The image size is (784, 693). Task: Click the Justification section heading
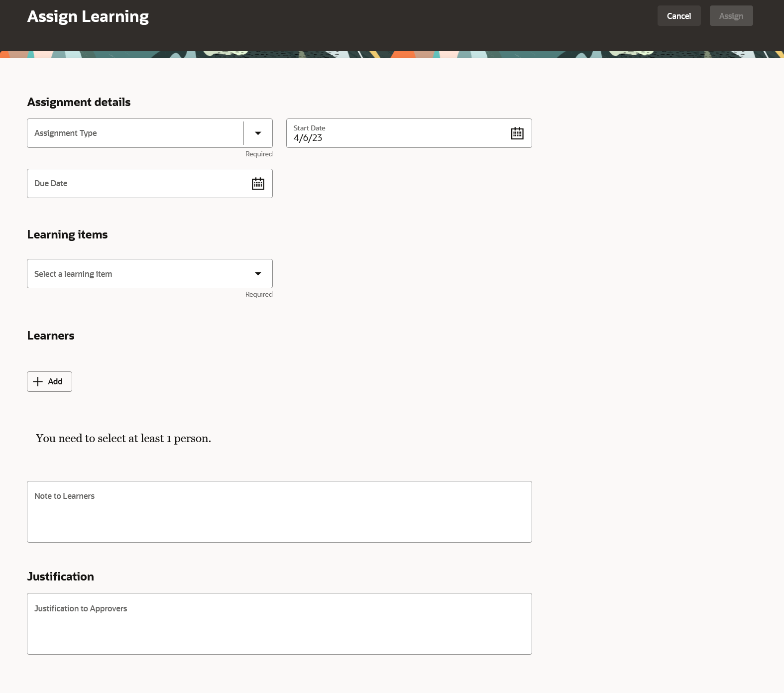[x=61, y=577]
